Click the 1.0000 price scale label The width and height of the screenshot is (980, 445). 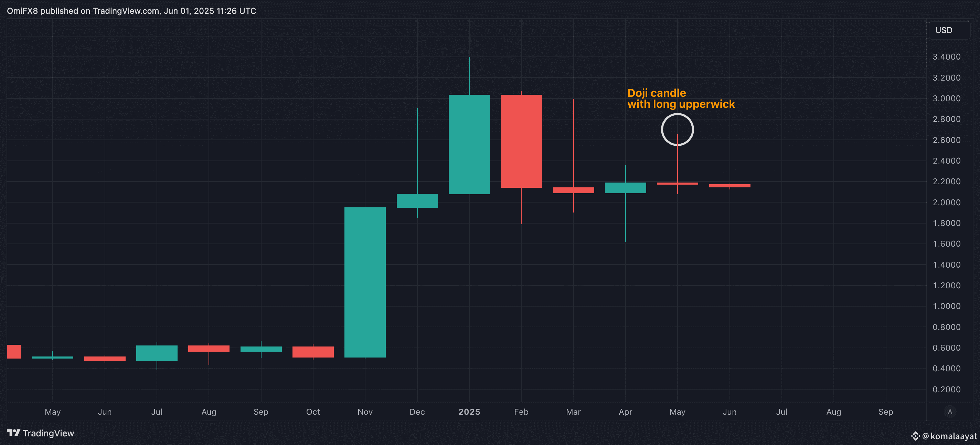coord(946,306)
